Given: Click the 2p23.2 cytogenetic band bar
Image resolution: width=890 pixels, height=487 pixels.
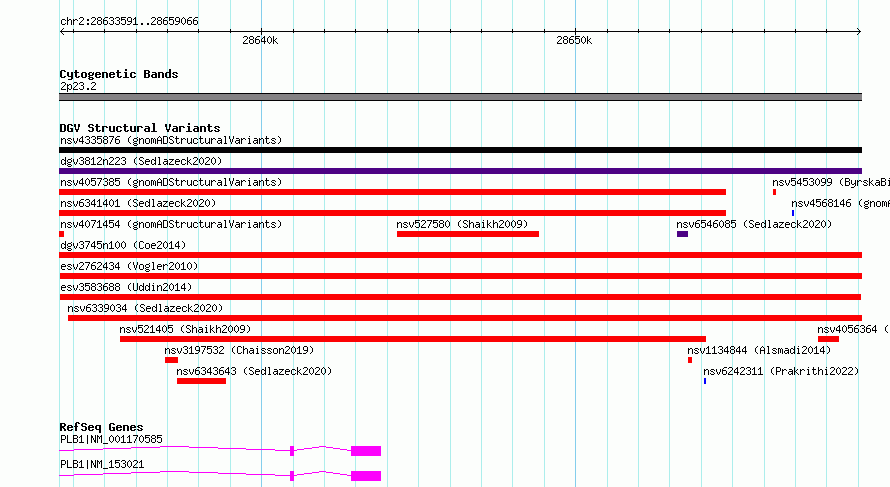Looking at the screenshot, I should tap(460, 97).
